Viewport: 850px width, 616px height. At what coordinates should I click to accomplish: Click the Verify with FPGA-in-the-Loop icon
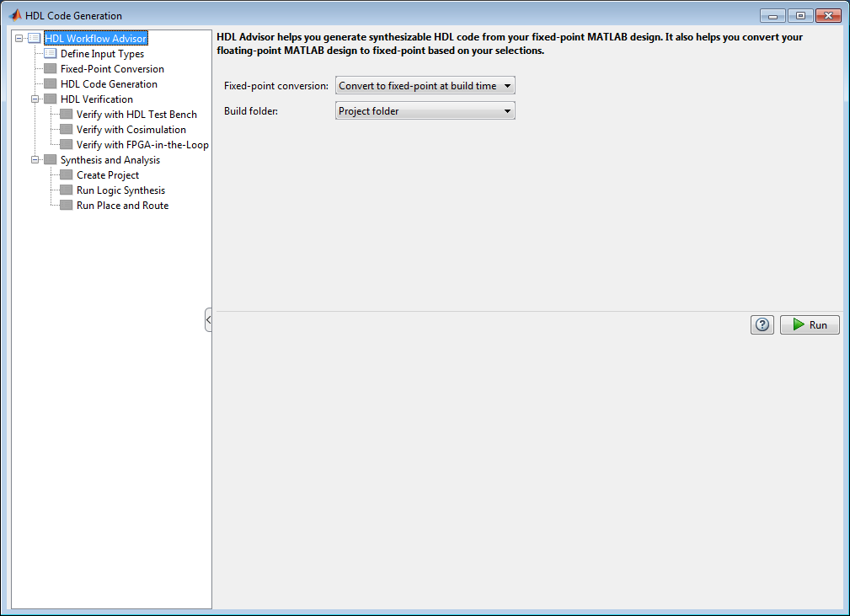67,145
